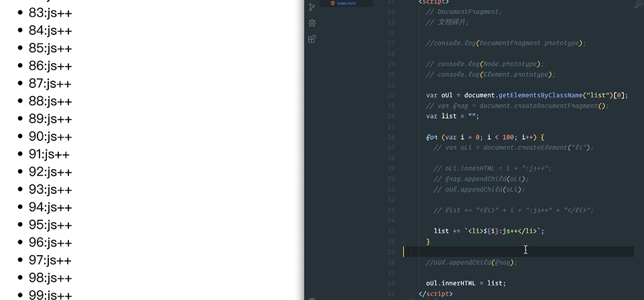Viewport: 644px width, 300px height.
Task: Click list item 95:js++
Action: pyautogui.click(x=50, y=225)
